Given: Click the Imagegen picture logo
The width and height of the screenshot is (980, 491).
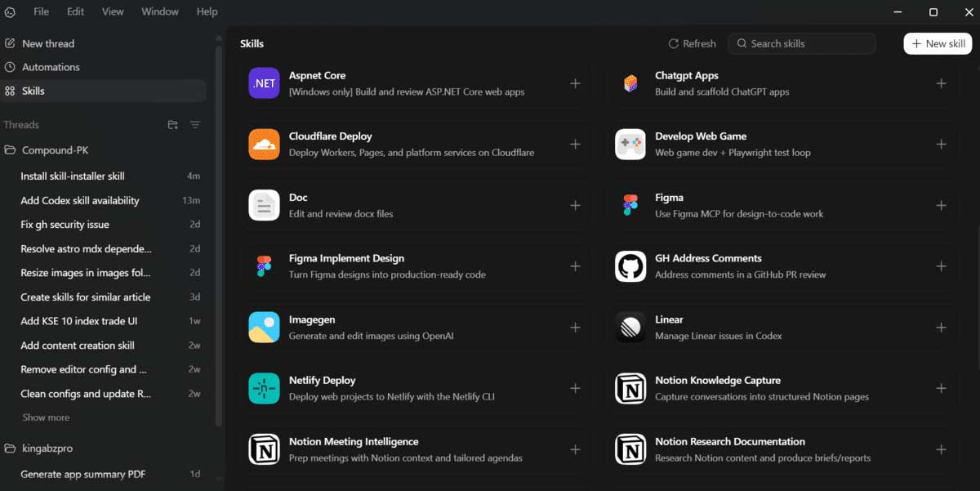Looking at the screenshot, I should [x=264, y=328].
